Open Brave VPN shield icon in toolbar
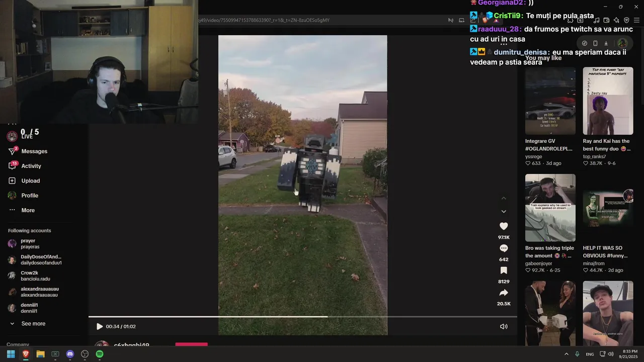 626,20
